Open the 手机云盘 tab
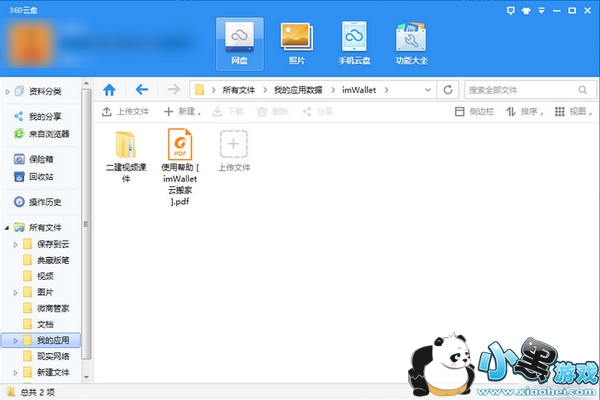This screenshot has height=400, width=600. (354, 44)
